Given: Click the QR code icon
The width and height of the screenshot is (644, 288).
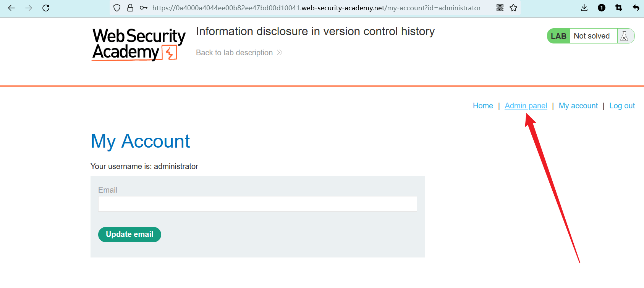Looking at the screenshot, I should [500, 8].
